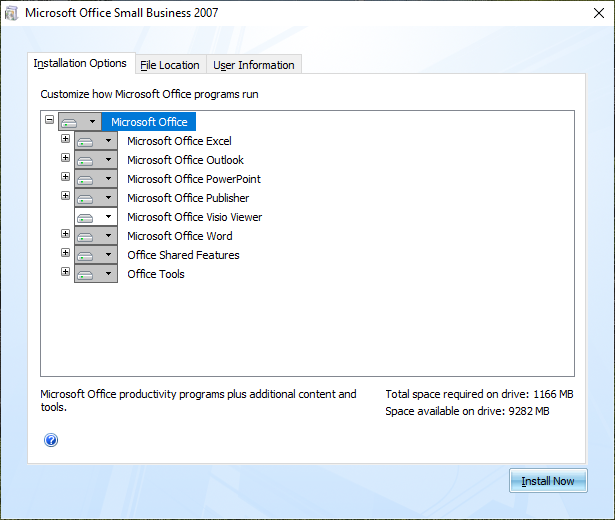Open install options dropdown for Word
The height and width of the screenshot is (520, 615).
click(x=96, y=236)
